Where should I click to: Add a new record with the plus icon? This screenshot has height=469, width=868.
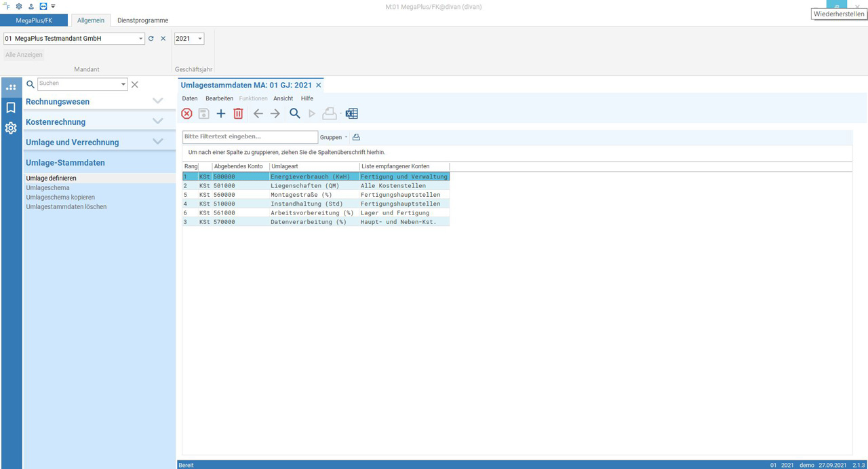point(221,113)
